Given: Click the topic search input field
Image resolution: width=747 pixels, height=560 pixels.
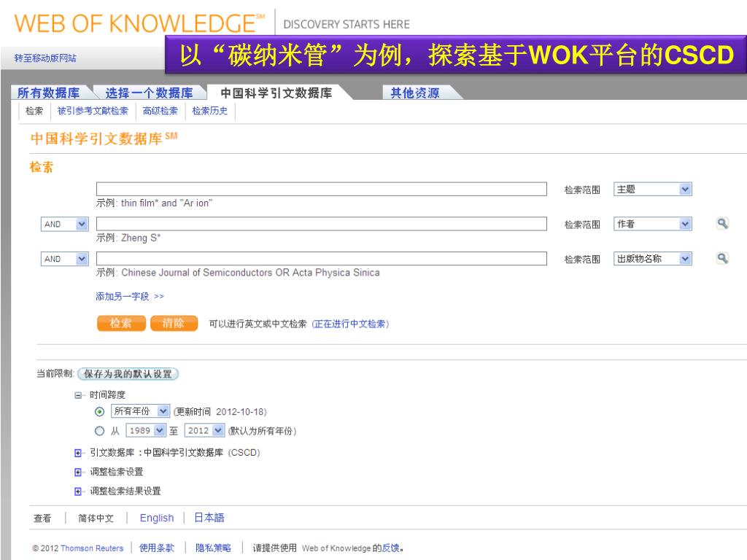Looking at the screenshot, I should [x=322, y=189].
